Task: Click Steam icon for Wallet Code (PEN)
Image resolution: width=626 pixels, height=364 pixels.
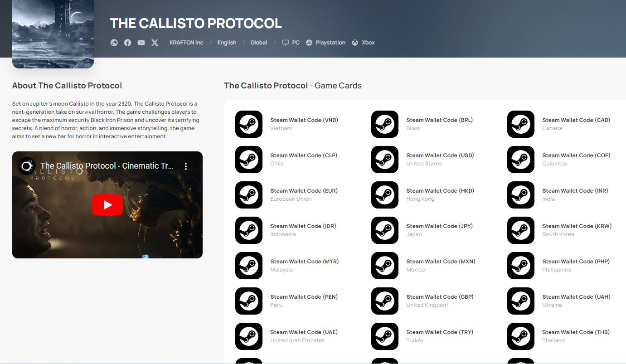Action: (249, 301)
